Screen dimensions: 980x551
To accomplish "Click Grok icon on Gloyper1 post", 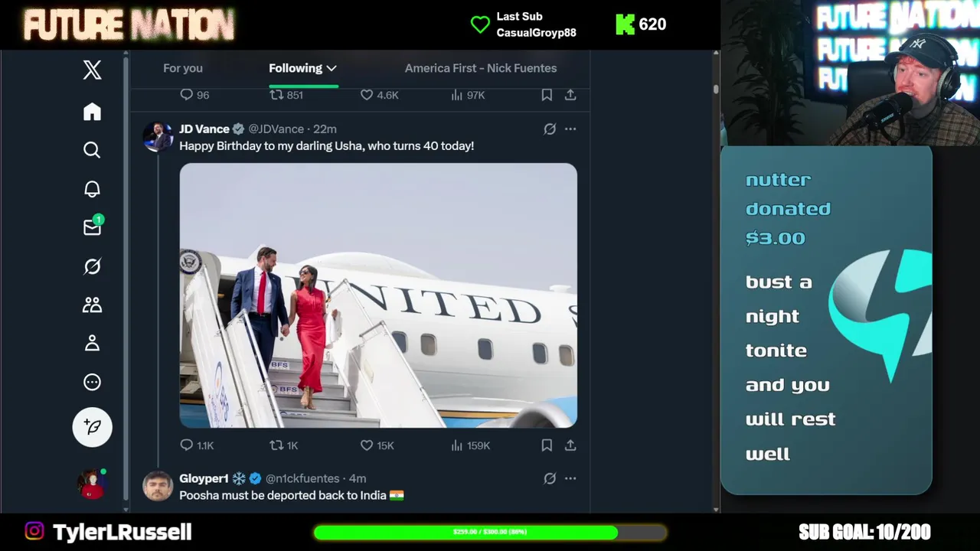I will tap(550, 478).
